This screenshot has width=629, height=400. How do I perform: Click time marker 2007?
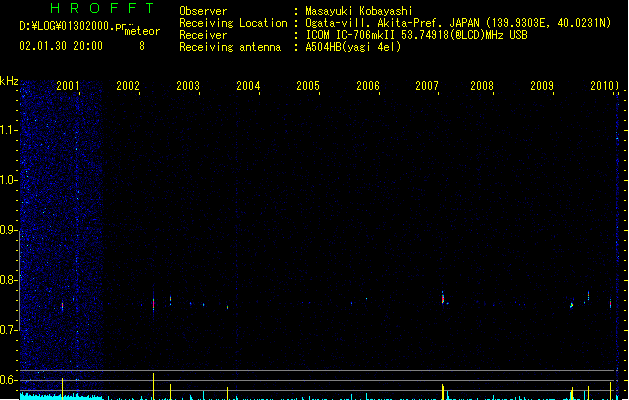pyautogui.click(x=427, y=85)
